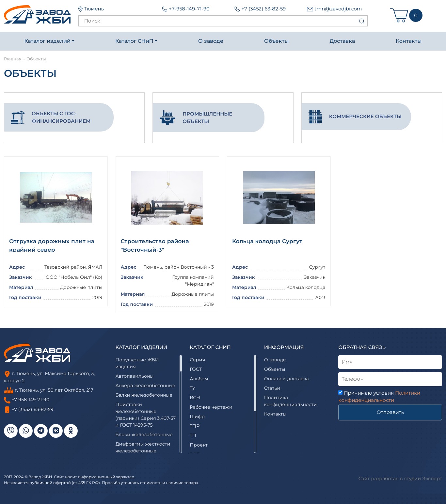Open Балки железобетонные footer link
The height and width of the screenshot is (504, 446).
tap(144, 395)
